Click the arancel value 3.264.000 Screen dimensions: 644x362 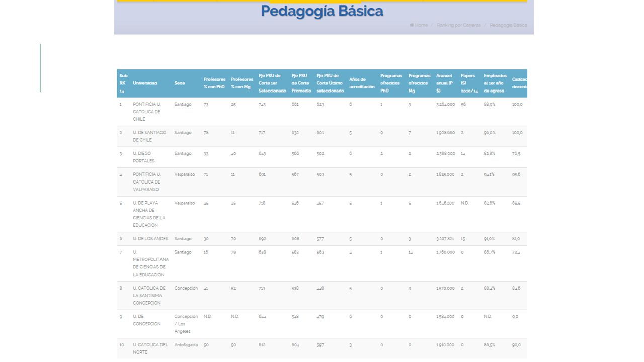click(445, 104)
